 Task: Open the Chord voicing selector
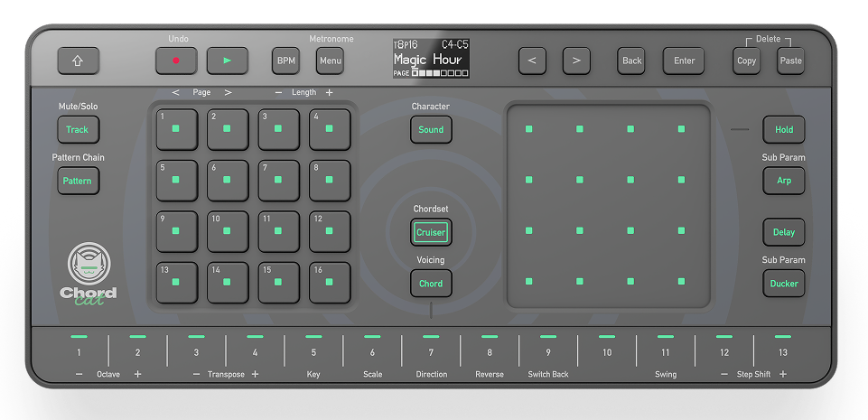431,284
